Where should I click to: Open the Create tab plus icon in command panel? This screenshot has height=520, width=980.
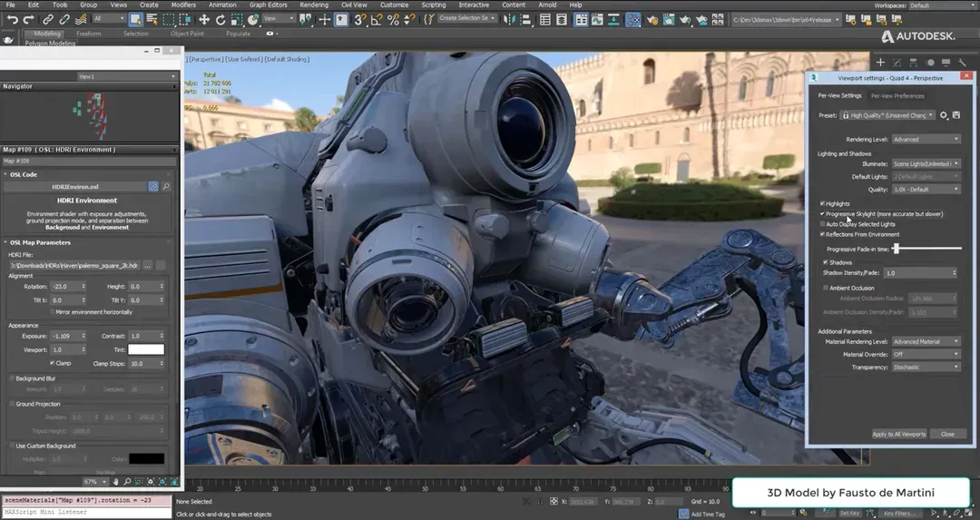(x=880, y=63)
